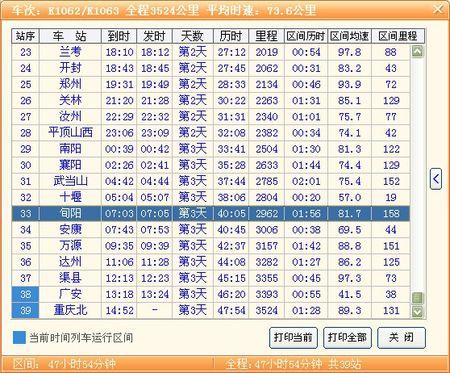Select station 十堰 in row 32
Screen dimensions: 450x373
coord(70,197)
